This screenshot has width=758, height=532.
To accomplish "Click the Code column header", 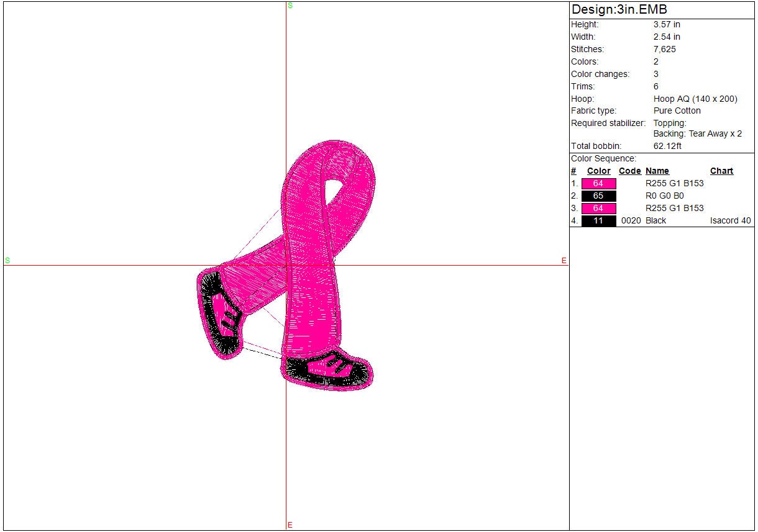I will click(x=629, y=171).
